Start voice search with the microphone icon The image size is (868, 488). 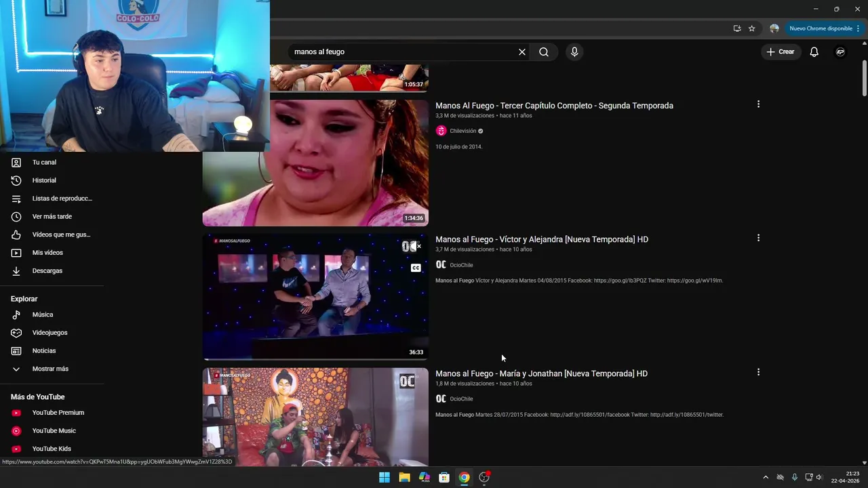(574, 52)
